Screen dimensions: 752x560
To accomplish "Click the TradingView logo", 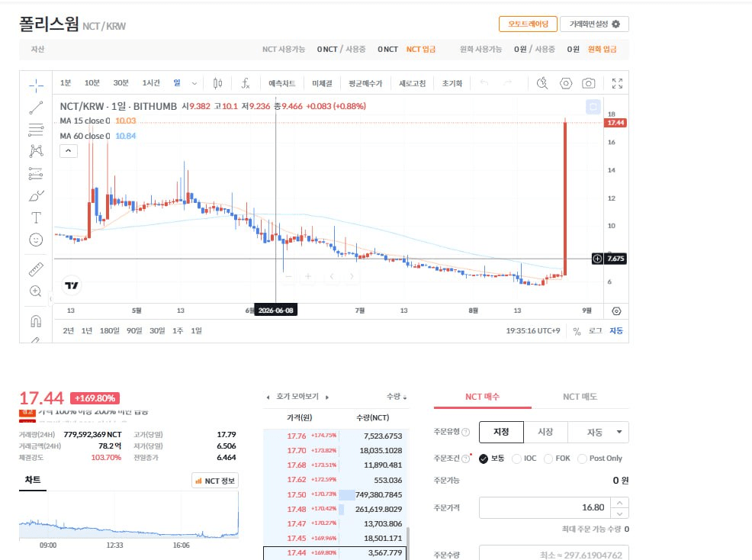I will pyautogui.click(x=72, y=285).
